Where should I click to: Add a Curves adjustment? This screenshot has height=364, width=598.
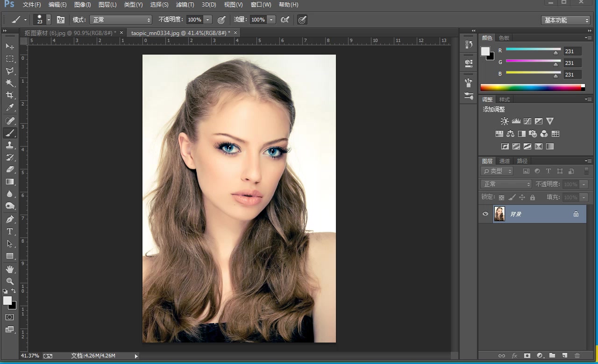click(527, 121)
